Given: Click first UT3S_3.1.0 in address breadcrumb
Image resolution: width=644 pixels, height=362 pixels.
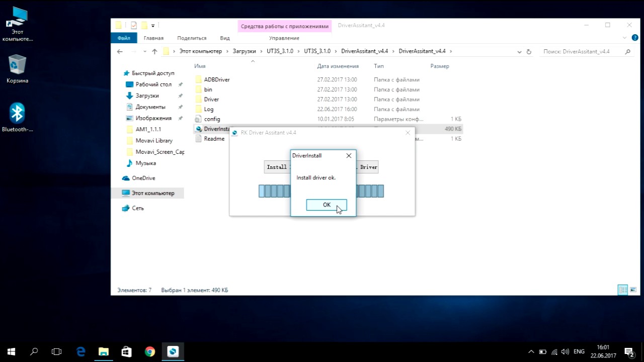Looking at the screenshot, I should [280, 51].
